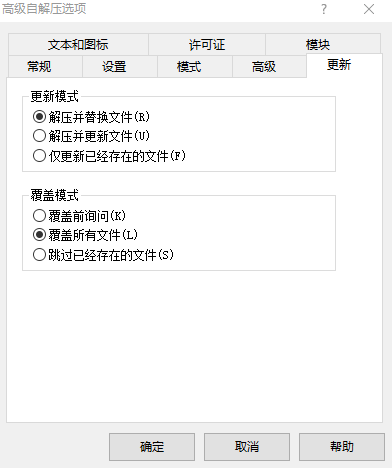Switch to the 文本和图标 tab
392x468 pixels.
78,44
